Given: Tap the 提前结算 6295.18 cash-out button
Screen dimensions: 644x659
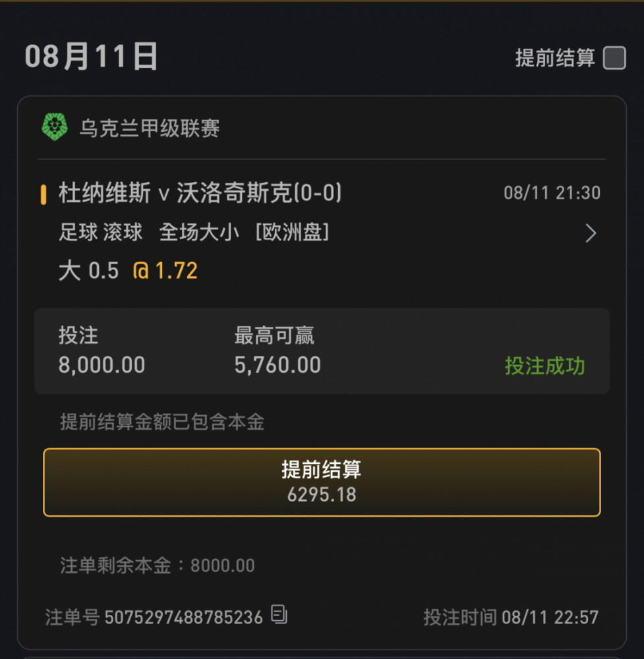Looking at the screenshot, I should [x=322, y=482].
